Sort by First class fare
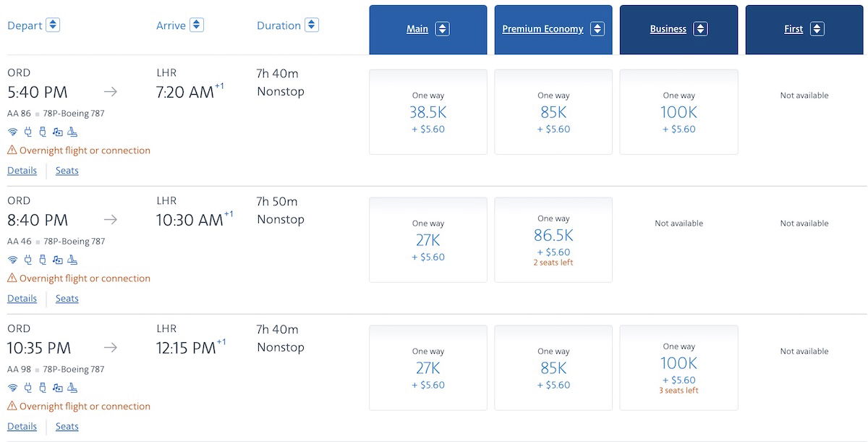 point(804,30)
